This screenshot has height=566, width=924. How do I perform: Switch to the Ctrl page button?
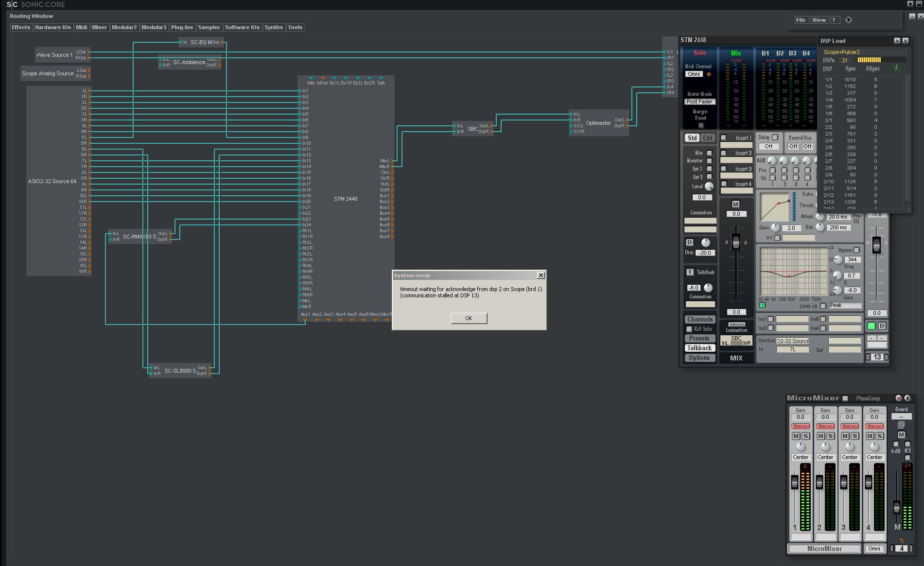click(x=708, y=138)
